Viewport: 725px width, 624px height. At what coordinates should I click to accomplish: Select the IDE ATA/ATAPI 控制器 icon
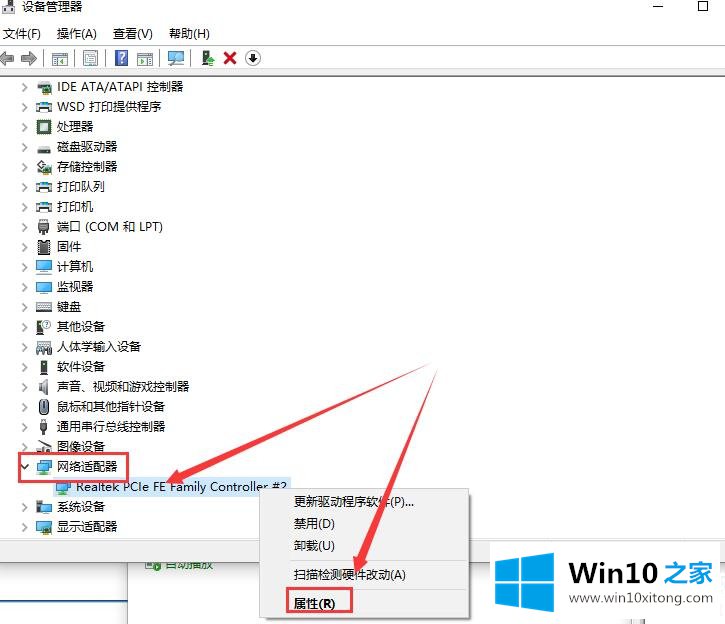(x=44, y=87)
